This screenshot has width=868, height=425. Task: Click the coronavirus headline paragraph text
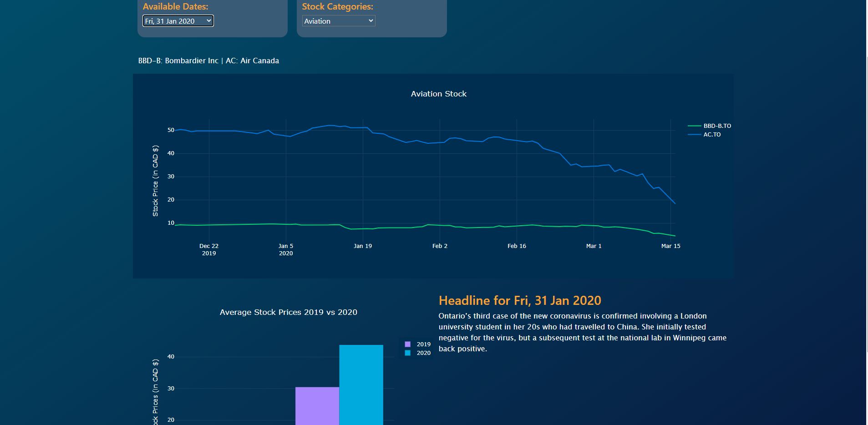(x=582, y=332)
